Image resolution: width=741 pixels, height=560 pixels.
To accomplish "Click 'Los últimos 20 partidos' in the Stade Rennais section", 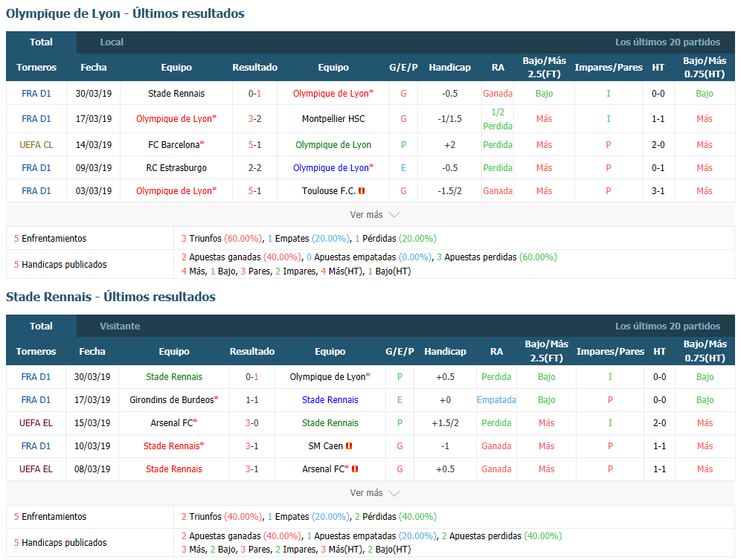I will [668, 326].
